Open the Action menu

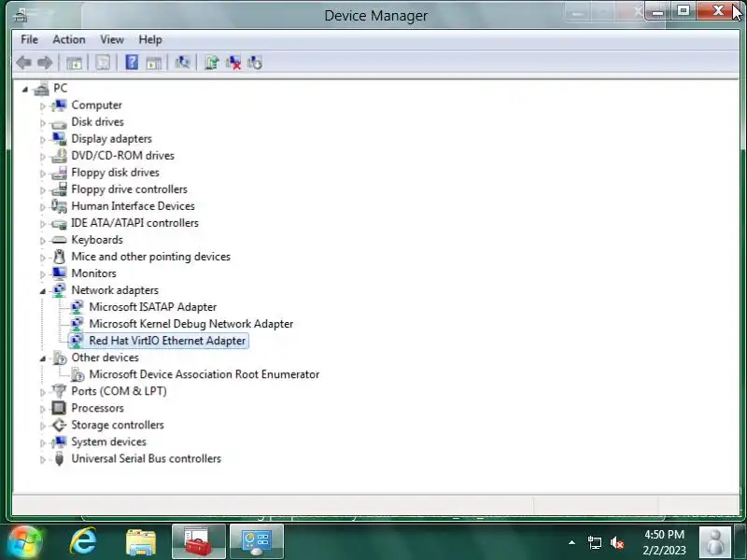point(69,39)
